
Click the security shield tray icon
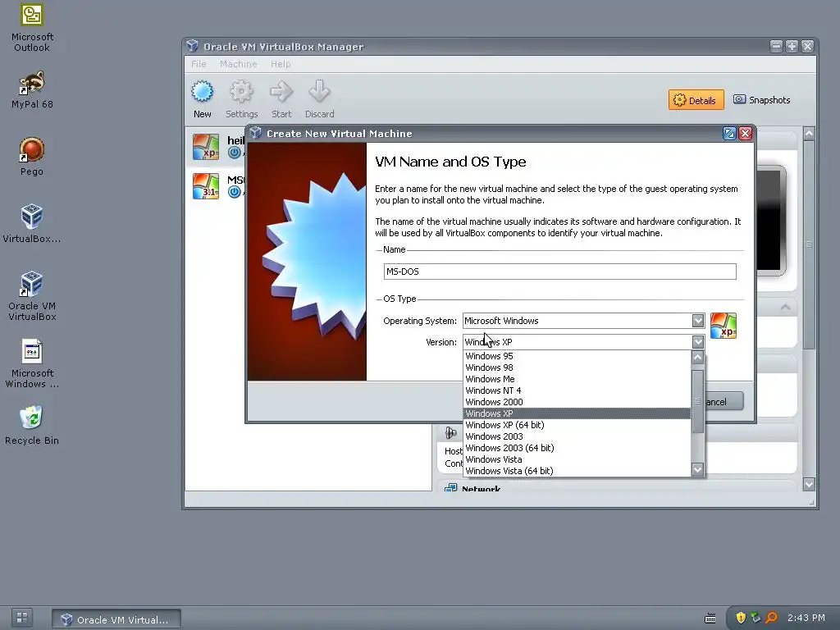pyautogui.click(x=741, y=618)
